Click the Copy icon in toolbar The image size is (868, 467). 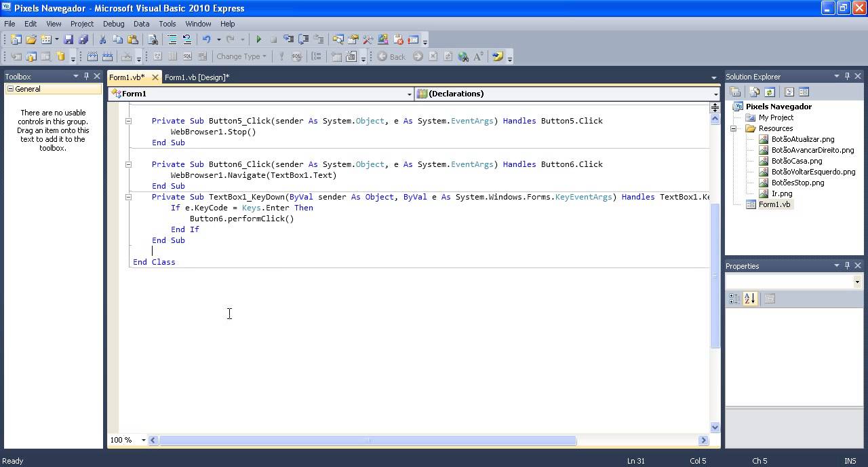click(x=117, y=40)
